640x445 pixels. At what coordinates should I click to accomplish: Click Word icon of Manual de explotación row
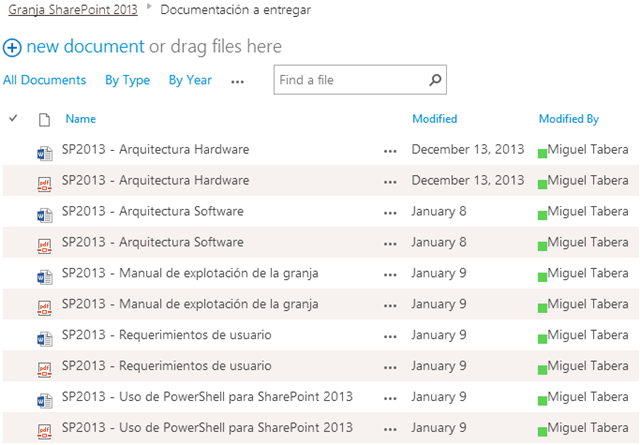click(x=44, y=277)
